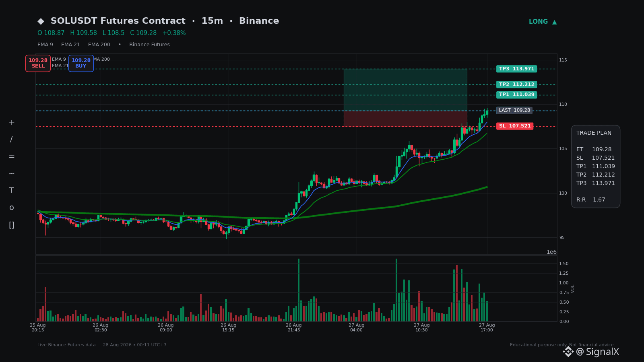644x362 pixels.
Task: Click the TP2 112.212 row in Trade Plan
Action: [596, 175]
